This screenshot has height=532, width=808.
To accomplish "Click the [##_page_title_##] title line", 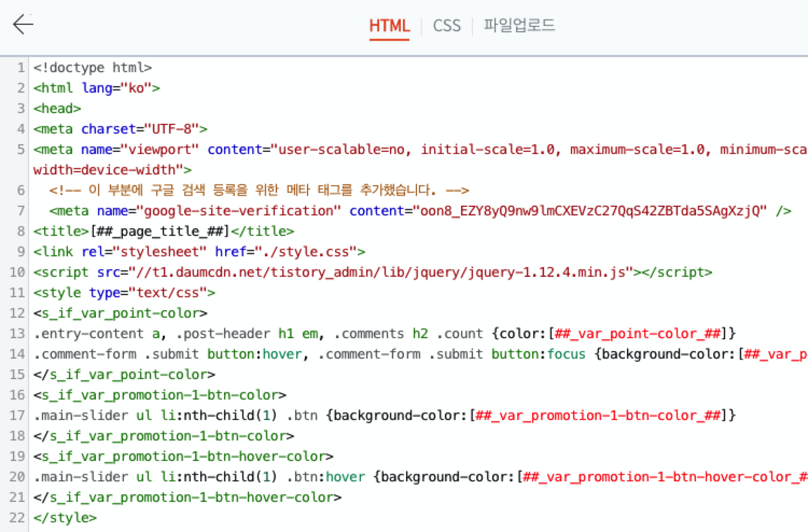I will (x=164, y=232).
